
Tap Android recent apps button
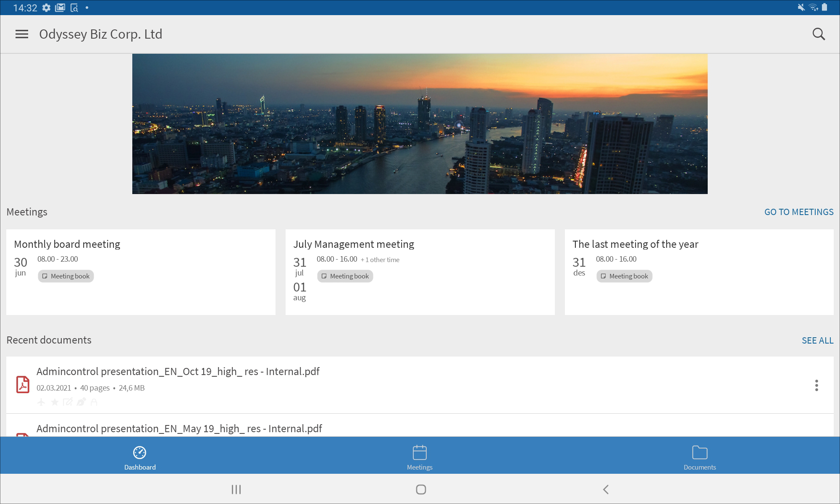tap(236, 489)
